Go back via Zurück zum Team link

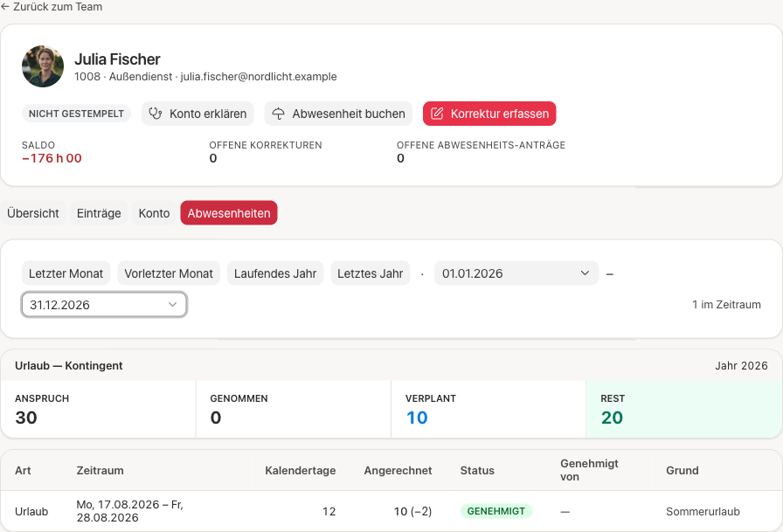52,7
